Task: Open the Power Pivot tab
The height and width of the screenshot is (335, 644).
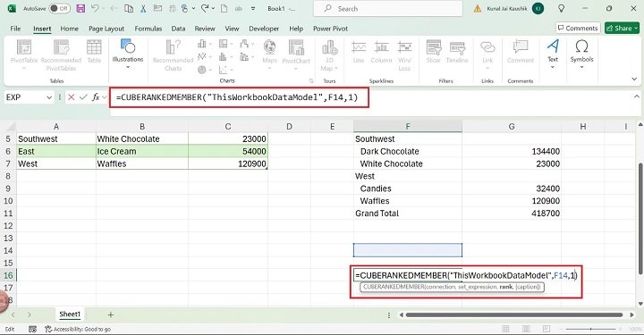Action: 330,29
